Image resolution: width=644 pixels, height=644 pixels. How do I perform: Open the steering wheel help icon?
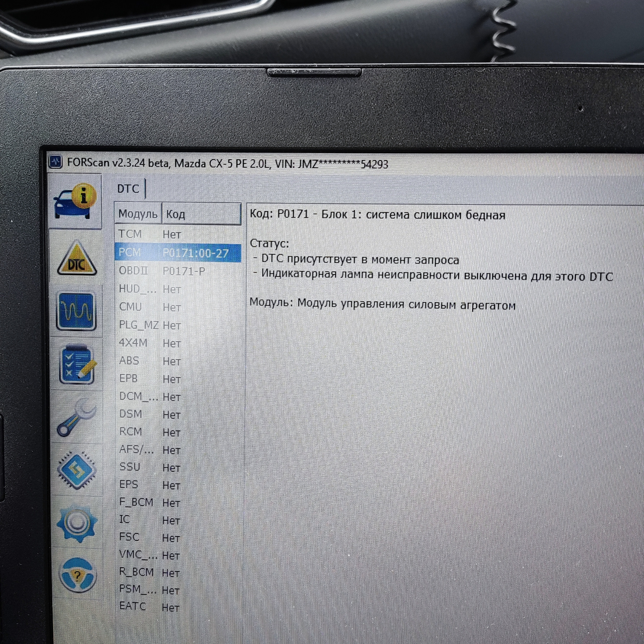click(77, 576)
